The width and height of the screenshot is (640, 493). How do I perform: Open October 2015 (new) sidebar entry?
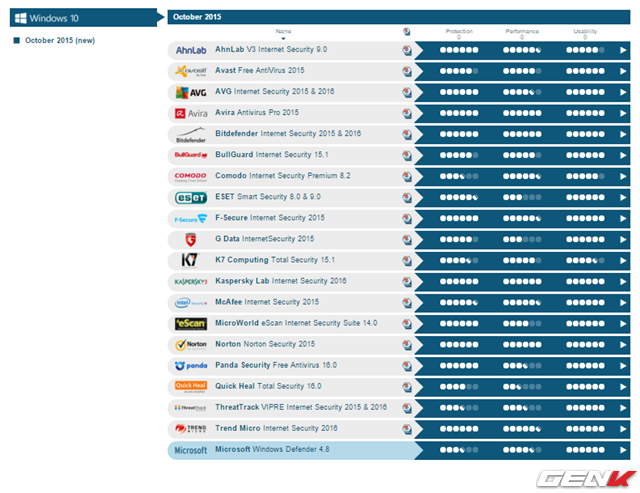click(x=60, y=40)
